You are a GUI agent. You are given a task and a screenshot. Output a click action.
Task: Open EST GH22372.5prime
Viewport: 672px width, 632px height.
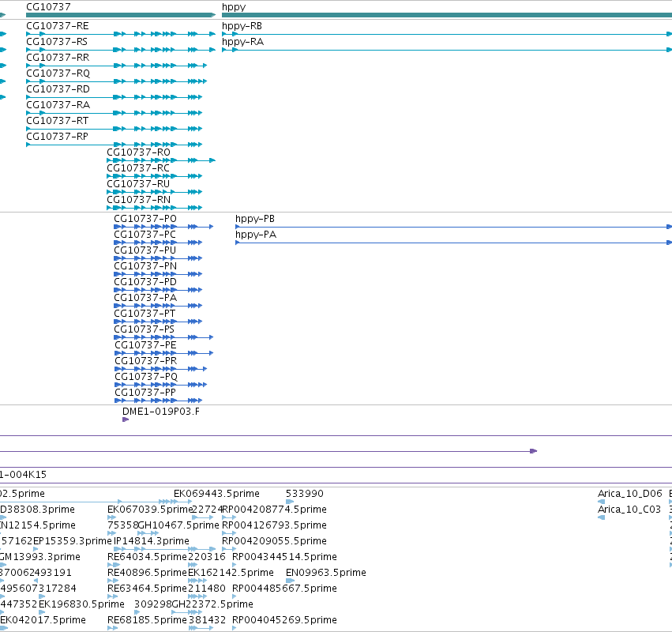pos(212,604)
